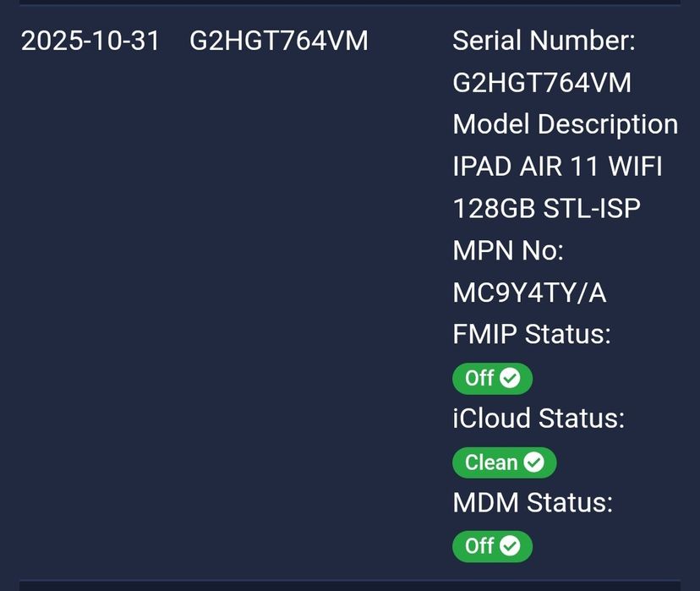Screen dimensions: 700x591
Task: Click the checkmark icon in FMIP Off badge
Action: (x=510, y=378)
